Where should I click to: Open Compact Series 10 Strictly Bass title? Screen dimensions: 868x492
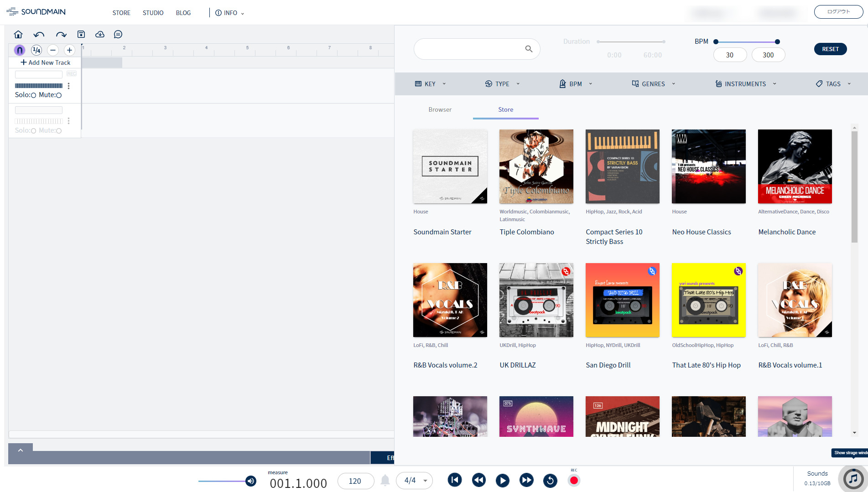(x=614, y=237)
